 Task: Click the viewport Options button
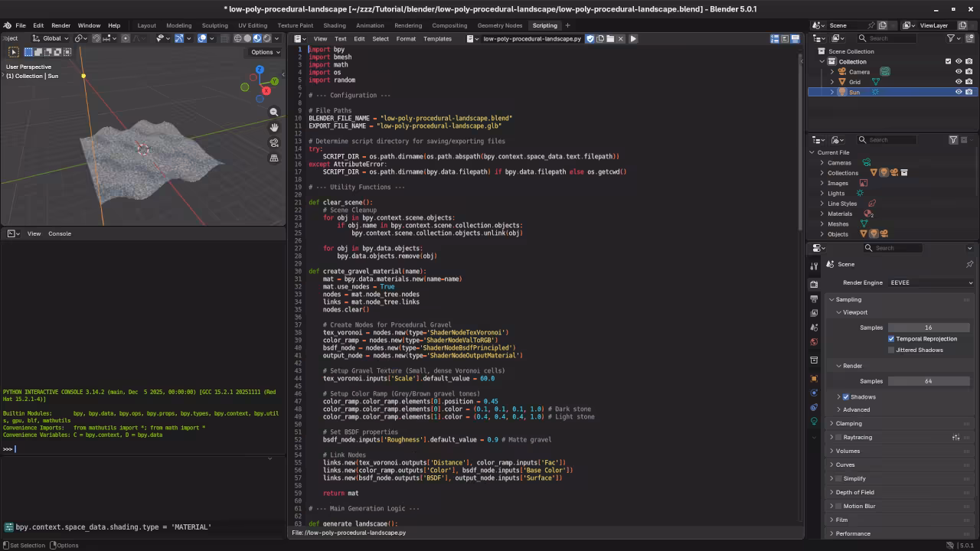[266, 52]
